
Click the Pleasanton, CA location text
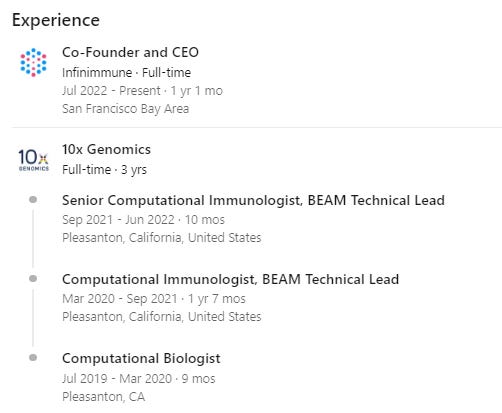point(103,397)
